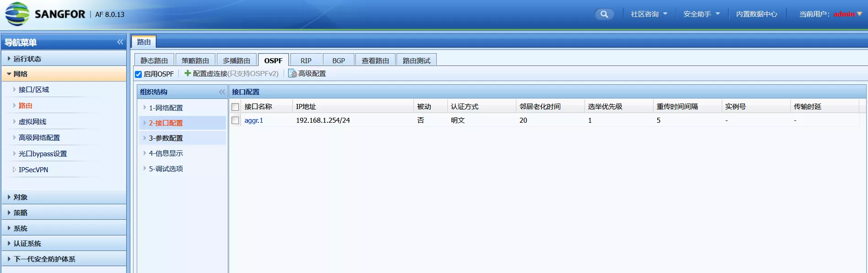Open the 安全助手 dropdown menu
The width and height of the screenshot is (868, 273).
(x=702, y=14)
